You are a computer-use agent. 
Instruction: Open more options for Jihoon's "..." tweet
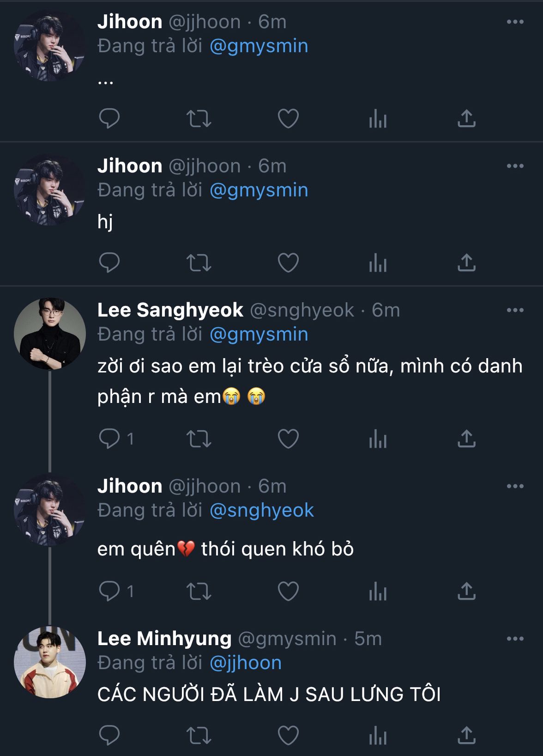coord(515,22)
